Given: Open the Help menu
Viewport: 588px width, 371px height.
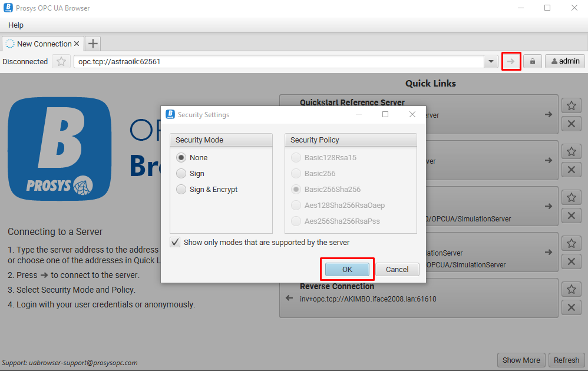Looking at the screenshot, I should pyautogui.click(x=16, y=25).
